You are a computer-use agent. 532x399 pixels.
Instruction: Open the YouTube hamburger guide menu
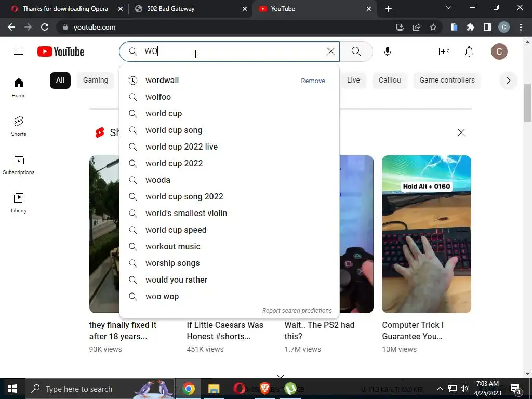[19, 51]
